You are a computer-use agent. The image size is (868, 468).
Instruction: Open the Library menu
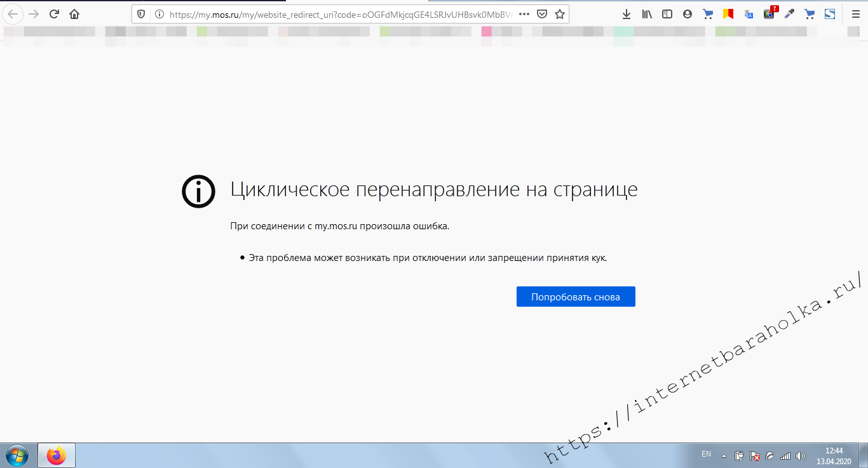[x=647, y=13]
